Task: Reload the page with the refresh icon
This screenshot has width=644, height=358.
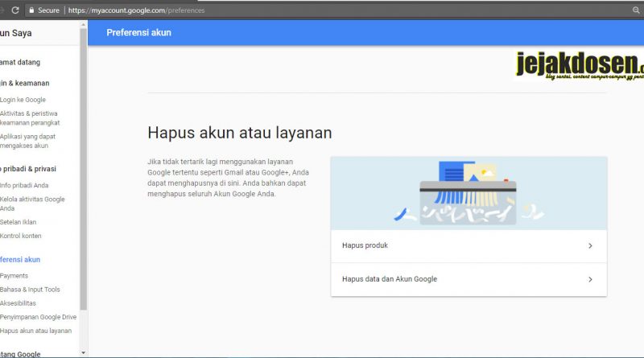Action: click(x=15, y=10)
